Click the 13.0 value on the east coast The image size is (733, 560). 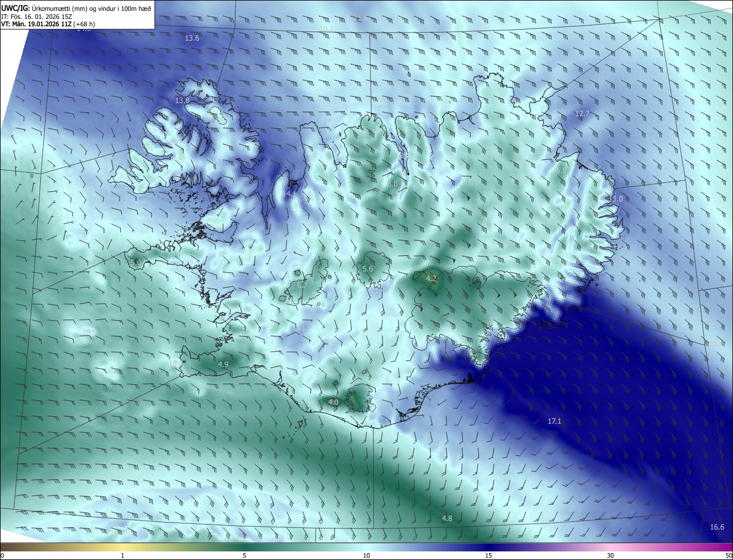(616, 199)
